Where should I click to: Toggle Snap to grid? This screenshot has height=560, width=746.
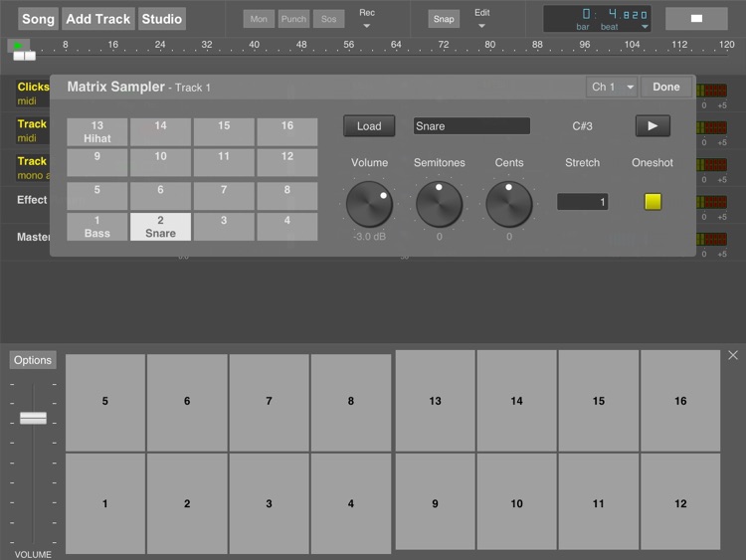(x=444, y=19)
